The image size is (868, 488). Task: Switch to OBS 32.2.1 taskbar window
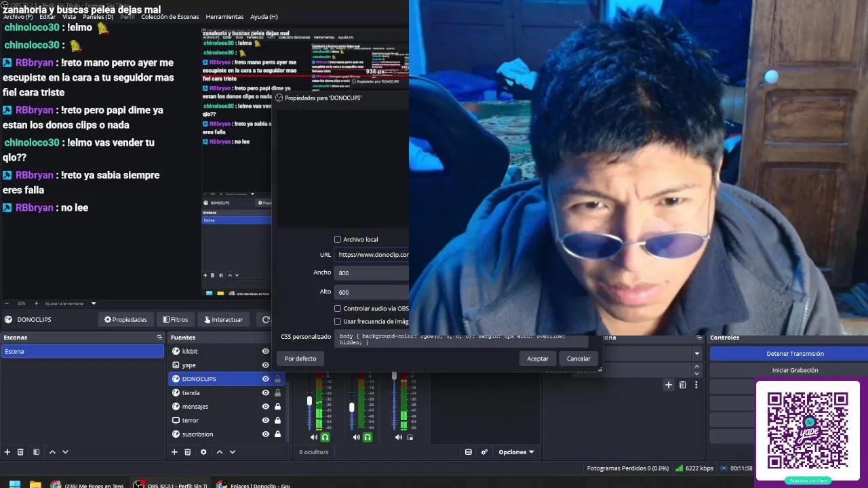(x=171, y=485)
